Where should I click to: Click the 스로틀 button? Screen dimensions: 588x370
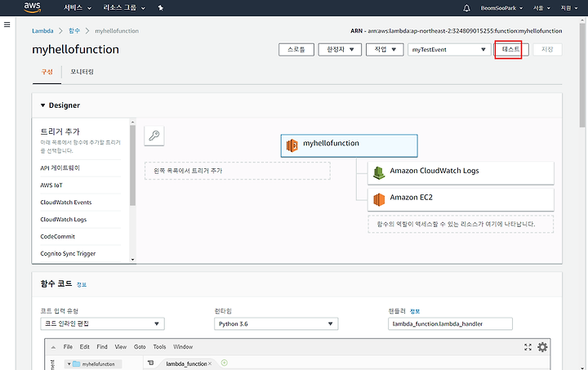click(x=296, y=50)
